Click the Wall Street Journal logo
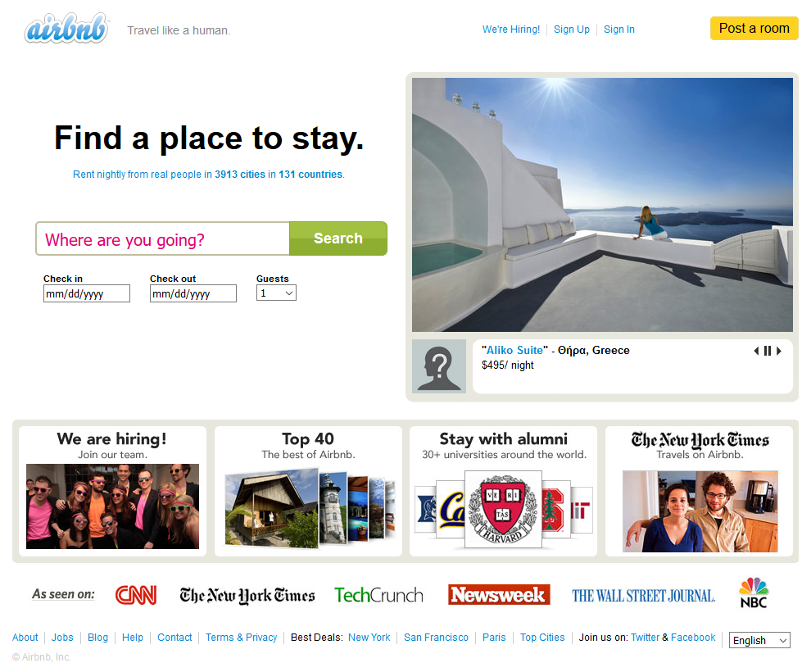Screen dimensions: 811x672 click(643, 596)
